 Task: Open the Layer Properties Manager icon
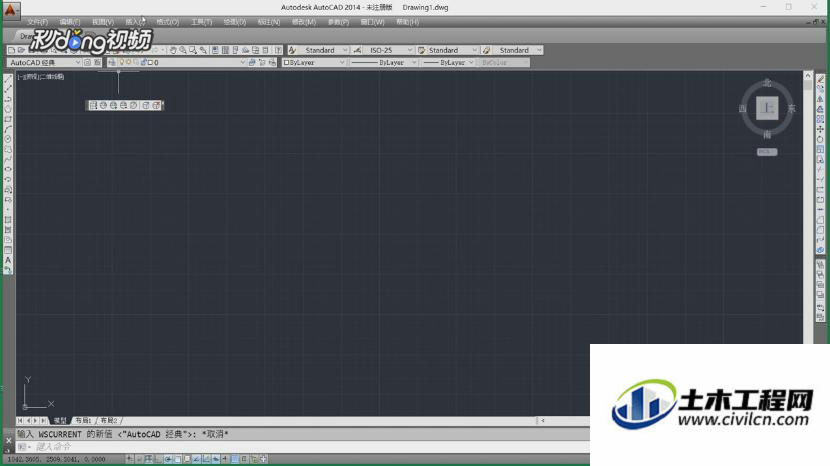pyautogui.click(x=112, y=62)
